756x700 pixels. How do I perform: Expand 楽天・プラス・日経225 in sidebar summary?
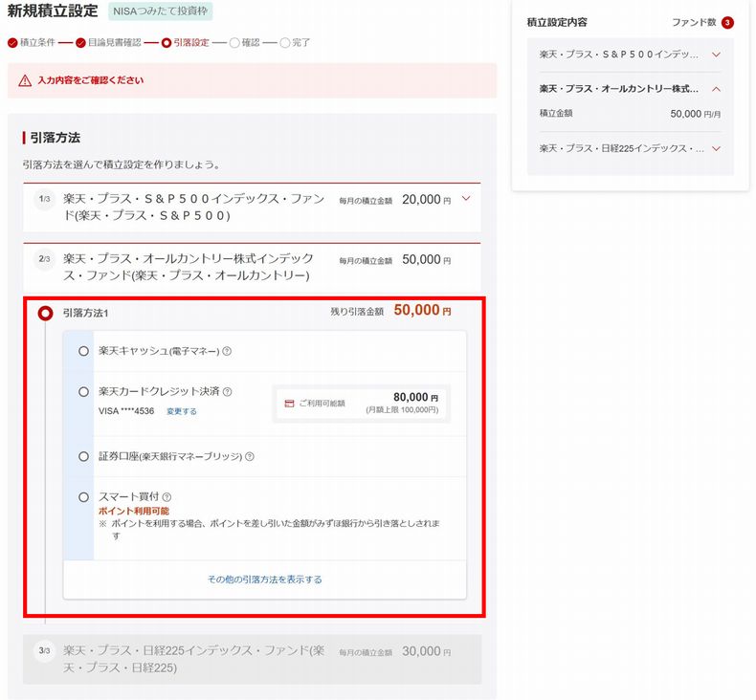716,148
